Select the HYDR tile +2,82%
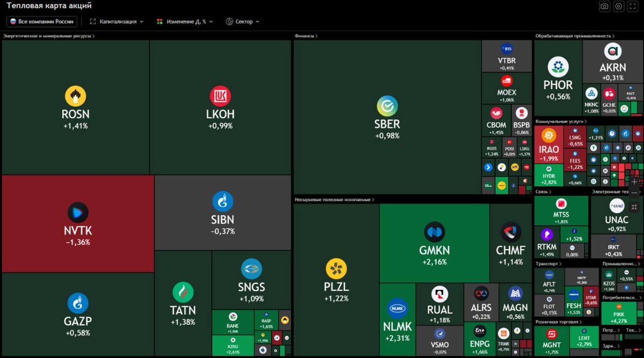 tap(548, 176)
